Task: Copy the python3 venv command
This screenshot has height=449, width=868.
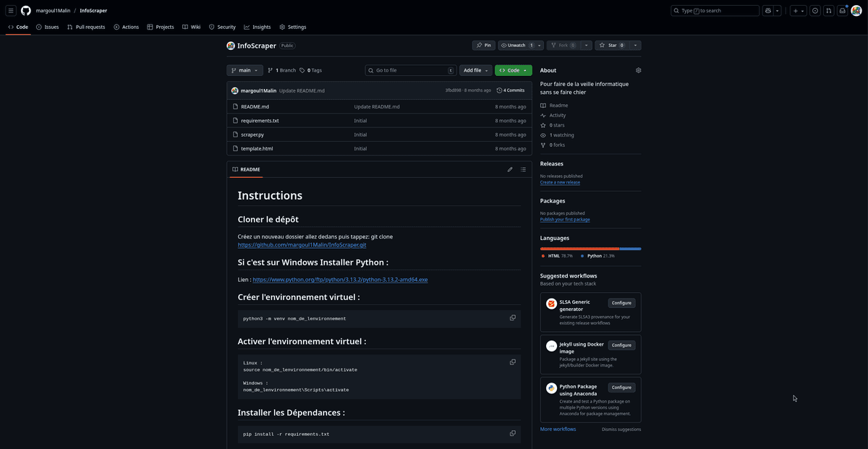Action: (x=513, y=317)
